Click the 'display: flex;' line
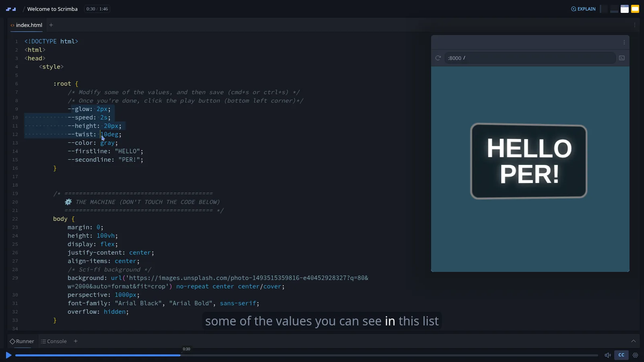The image size is (644, 362). pos(93,244)
